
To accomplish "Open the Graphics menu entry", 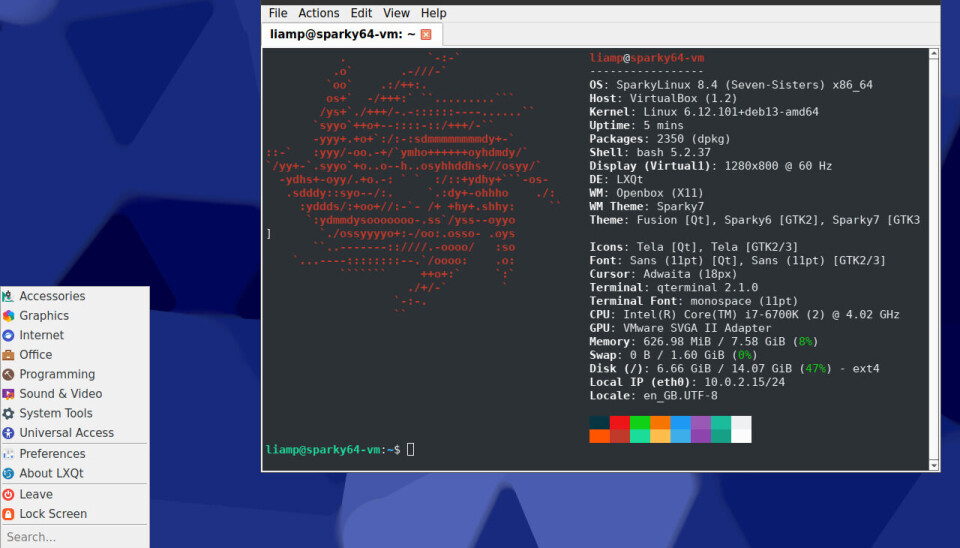I will point(75,316).
